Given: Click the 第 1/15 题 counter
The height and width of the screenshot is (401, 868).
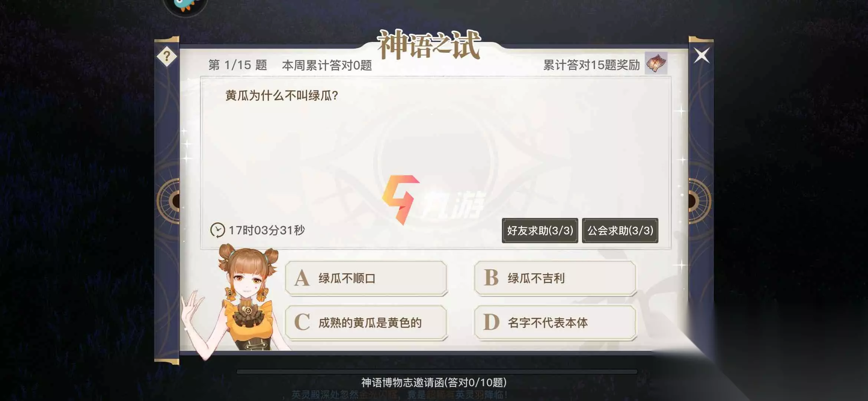Looking at the screenshot, I should point(238,65).
